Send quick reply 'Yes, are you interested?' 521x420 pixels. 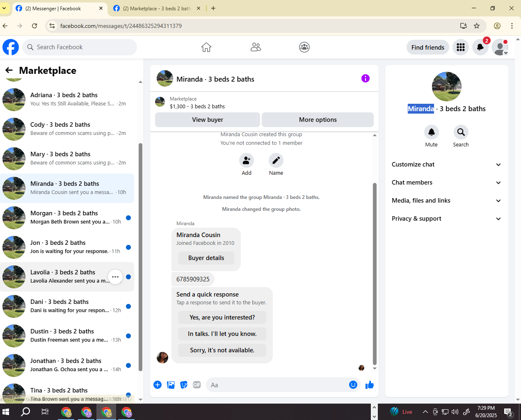(x=222, y=317)
